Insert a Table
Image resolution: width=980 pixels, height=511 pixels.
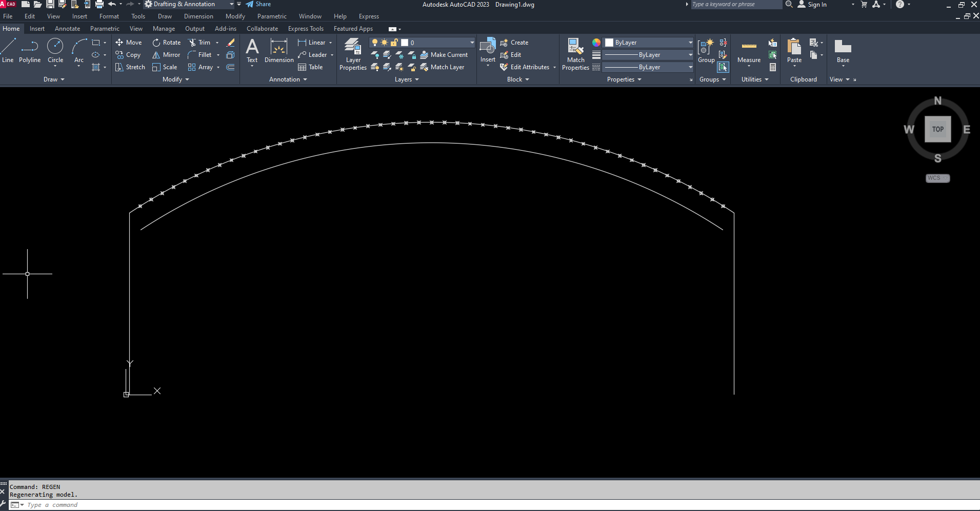coord(310,67)
